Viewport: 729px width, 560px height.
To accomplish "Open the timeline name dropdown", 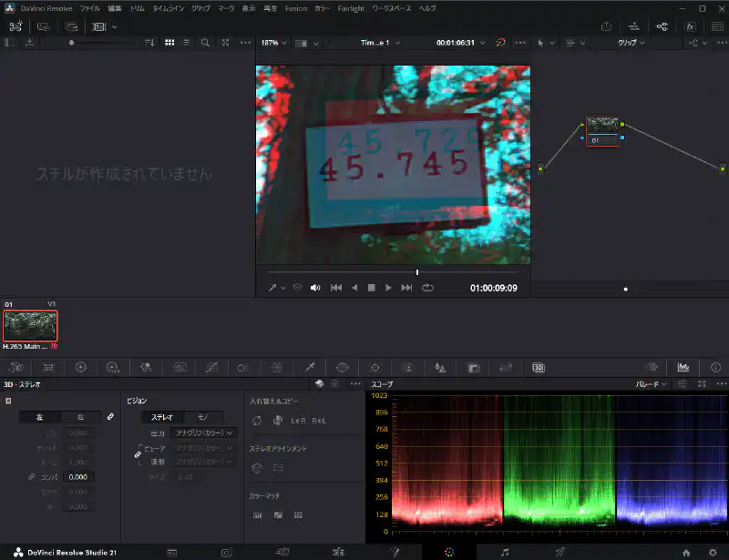I will 380,43.
